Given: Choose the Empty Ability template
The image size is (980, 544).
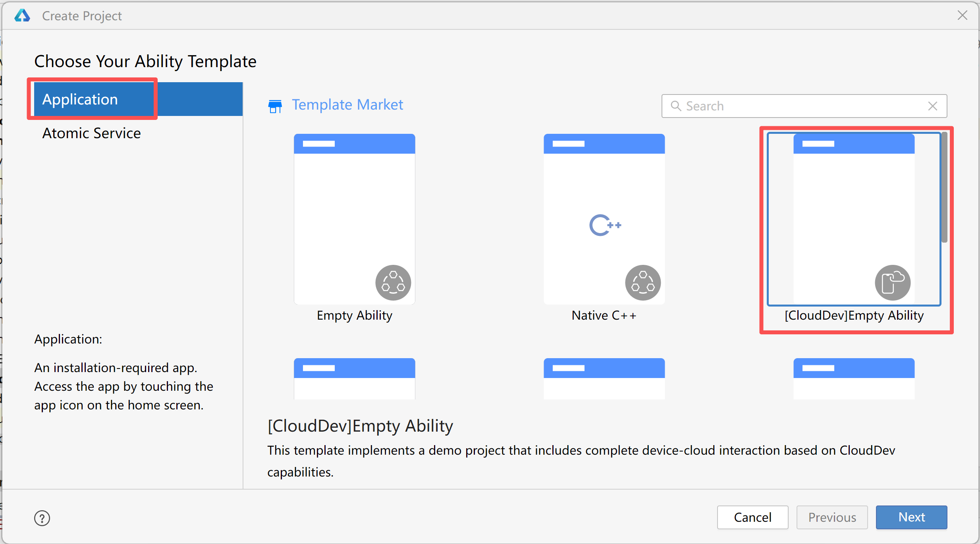Looking at the screenshot, I should 355,219.
